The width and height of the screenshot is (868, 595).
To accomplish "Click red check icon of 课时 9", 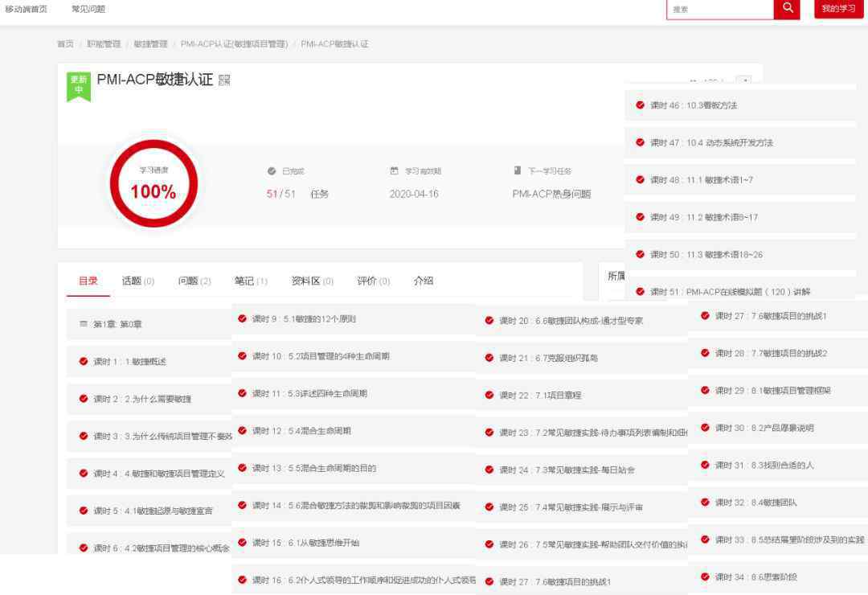I will 242,318.
